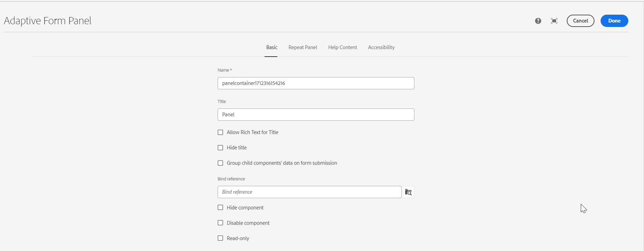Open the Help Content tab

tap(342, 47)
